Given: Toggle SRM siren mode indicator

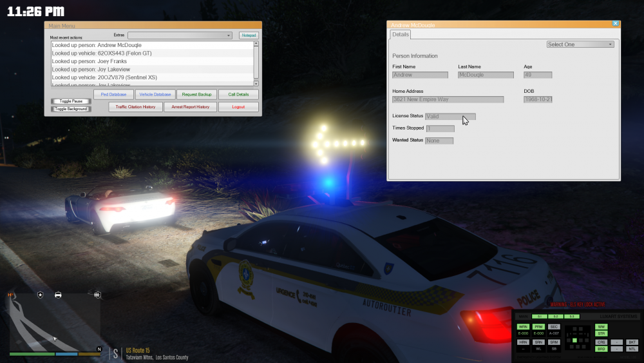Looking at the screenshot, I should tap(554, 342).
